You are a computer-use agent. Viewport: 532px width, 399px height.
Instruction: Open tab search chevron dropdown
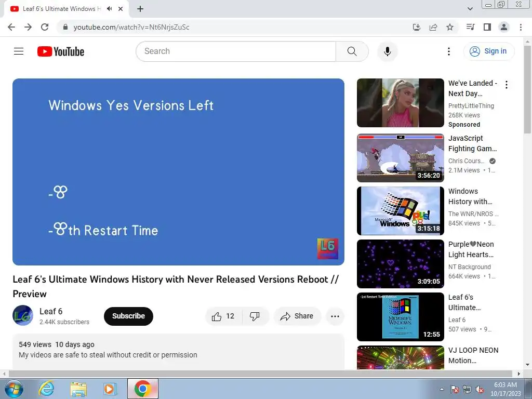click(470, 9)
